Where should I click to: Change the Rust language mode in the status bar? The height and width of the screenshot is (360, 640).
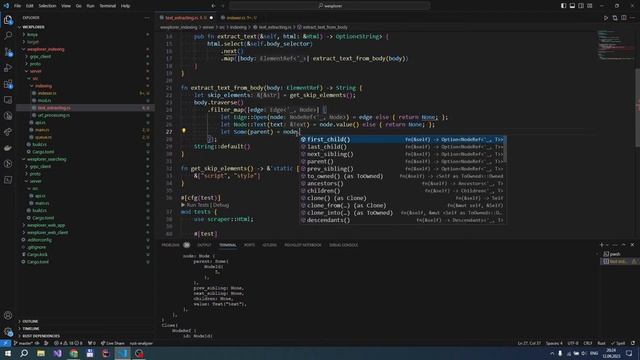point(601,343)
